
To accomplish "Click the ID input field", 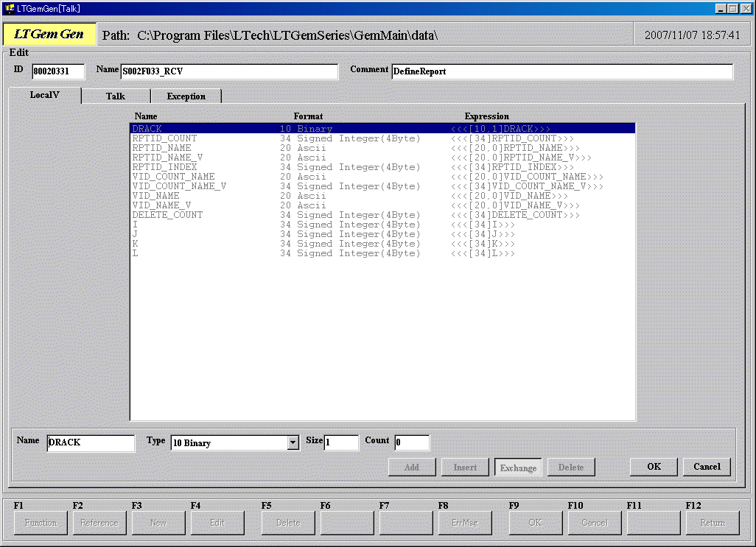I will click(x=58, y=71).
